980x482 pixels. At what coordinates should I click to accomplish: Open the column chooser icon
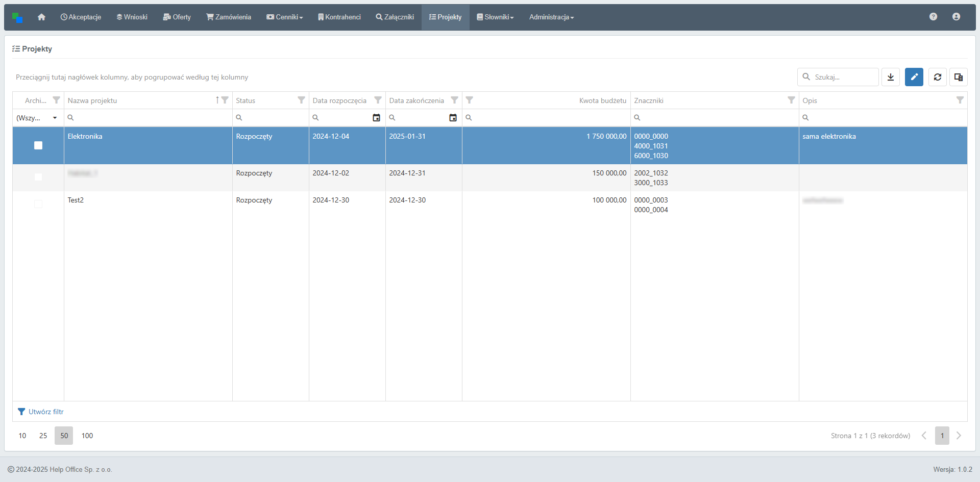[959, 77]
